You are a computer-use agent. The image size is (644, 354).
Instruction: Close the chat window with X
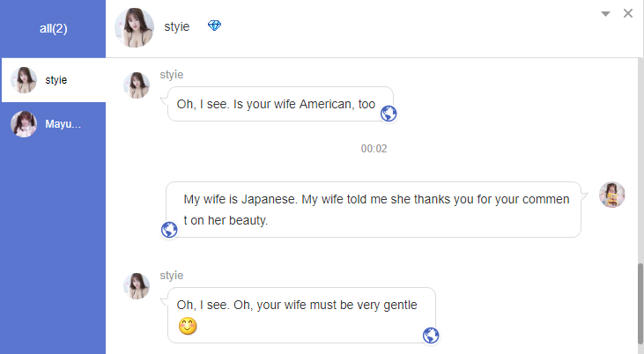click(x=628, y=13)
